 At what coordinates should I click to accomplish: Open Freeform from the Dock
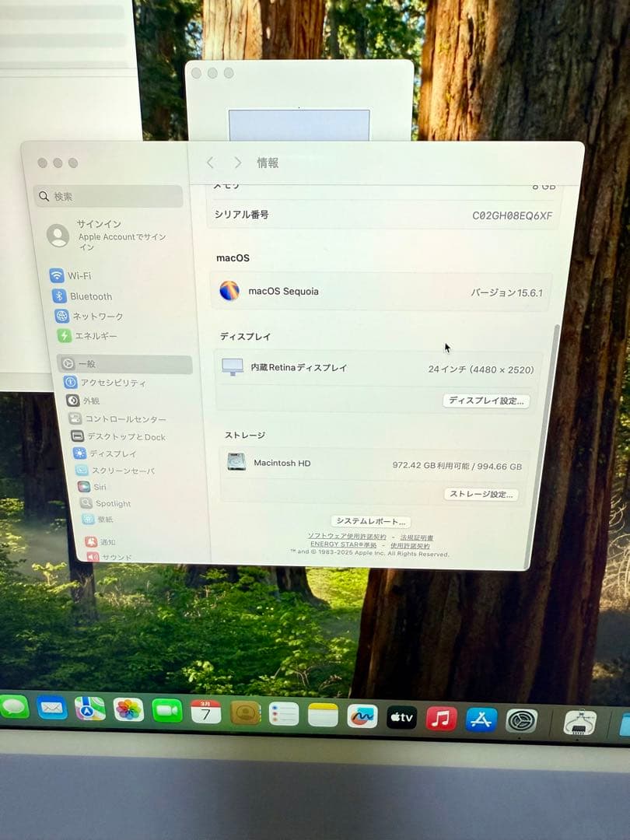tap(362, 716)
